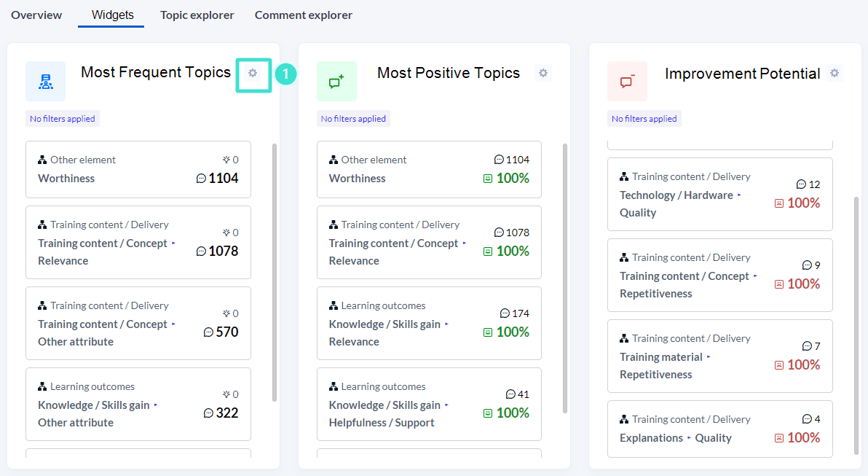Open the Topic explorer tab
868x476 pixels.
tap(197, 15)
